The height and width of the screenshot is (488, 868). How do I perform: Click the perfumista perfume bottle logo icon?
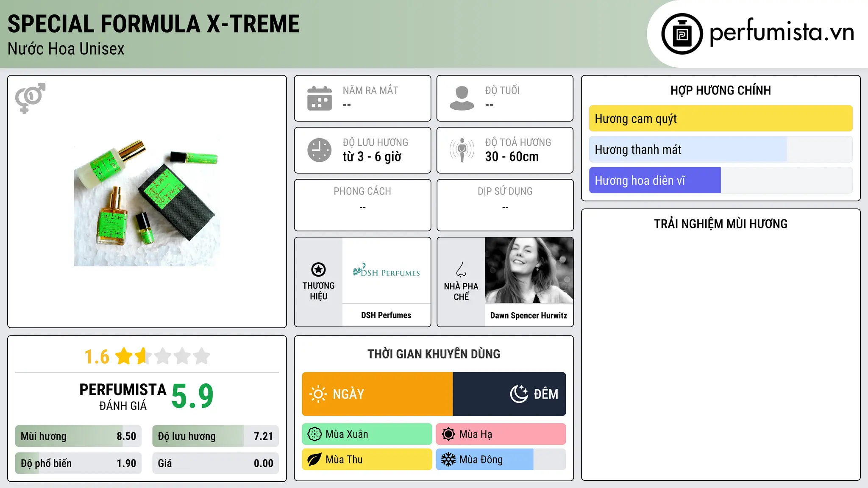click(682, 34)
